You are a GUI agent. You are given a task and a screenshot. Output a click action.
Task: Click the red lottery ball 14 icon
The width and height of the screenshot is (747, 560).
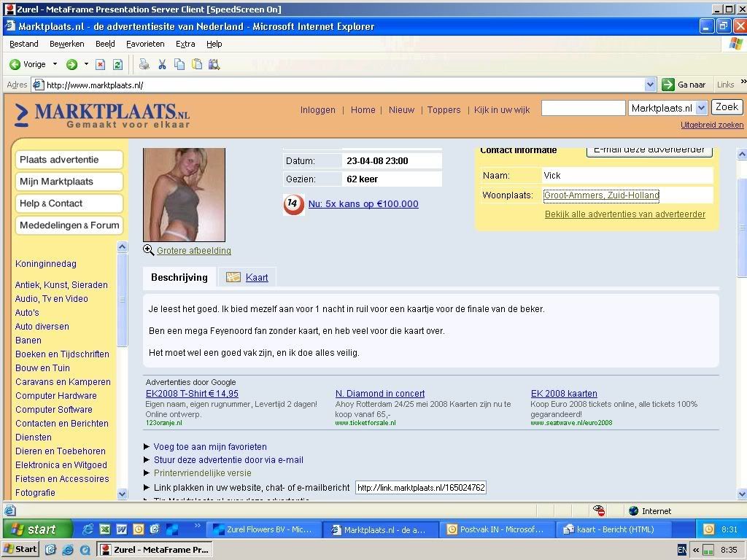pos(293,205)
